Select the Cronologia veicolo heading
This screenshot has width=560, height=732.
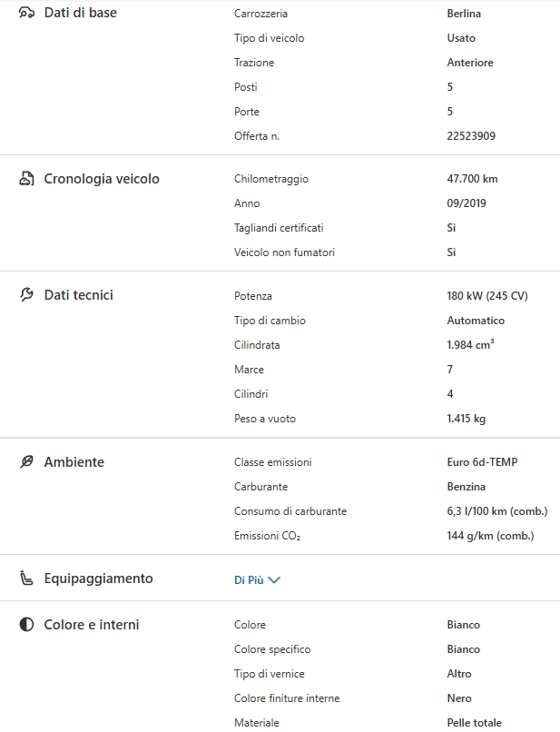(102, 179)
